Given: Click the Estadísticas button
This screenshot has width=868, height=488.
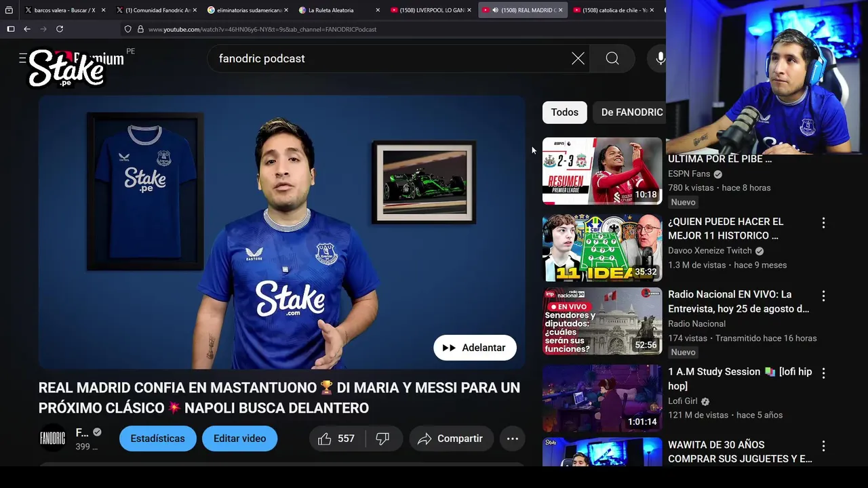Looking at the screenshot, I should pos(158,439).
